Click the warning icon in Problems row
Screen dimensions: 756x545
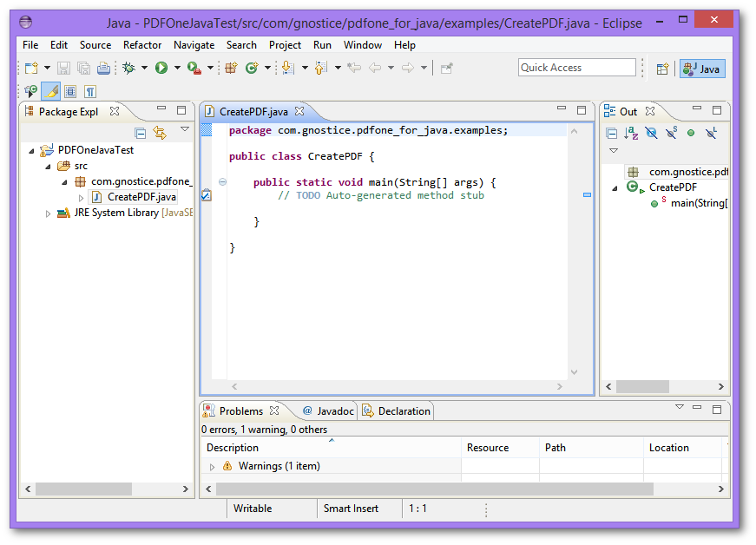click(227, 465)
